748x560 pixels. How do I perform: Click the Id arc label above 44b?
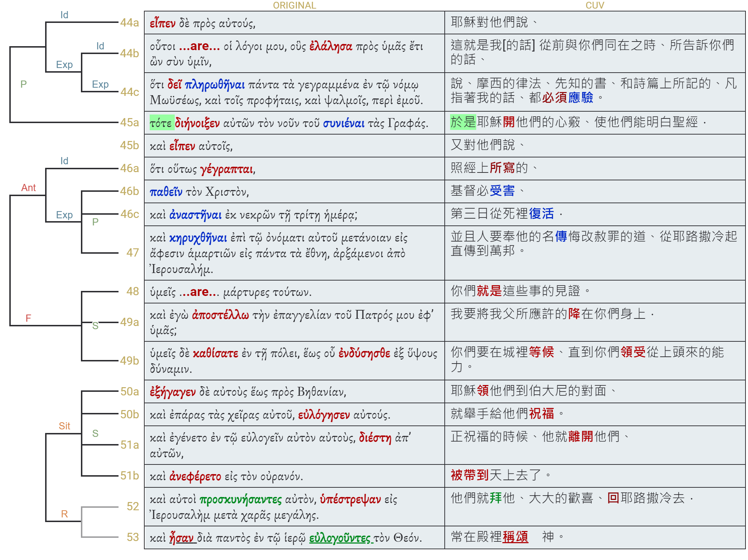tap(100, 46)
